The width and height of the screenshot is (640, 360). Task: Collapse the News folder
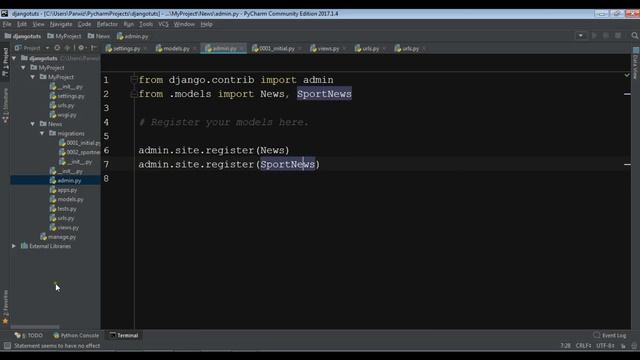coord(33,124)
